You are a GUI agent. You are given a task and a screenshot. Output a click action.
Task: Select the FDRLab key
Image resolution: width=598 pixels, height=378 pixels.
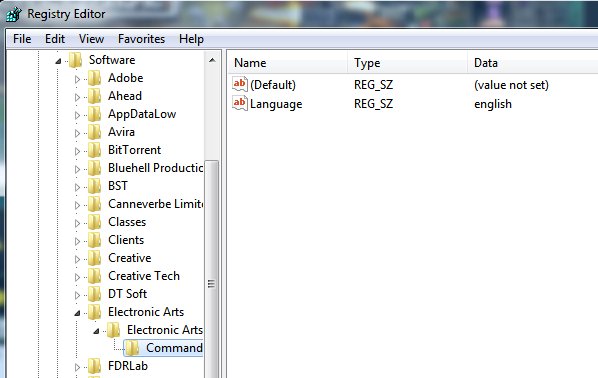pos(128,366)
